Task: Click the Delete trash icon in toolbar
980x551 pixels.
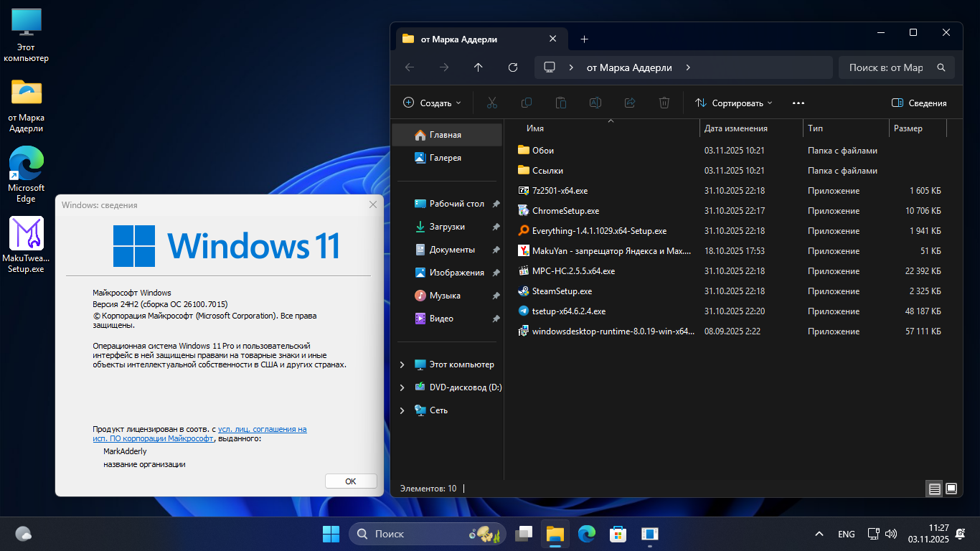Action: [x=664, y=103]
